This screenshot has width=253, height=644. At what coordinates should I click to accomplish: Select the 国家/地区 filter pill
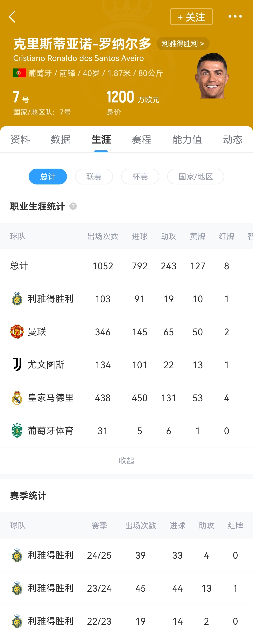coord(195,177)
